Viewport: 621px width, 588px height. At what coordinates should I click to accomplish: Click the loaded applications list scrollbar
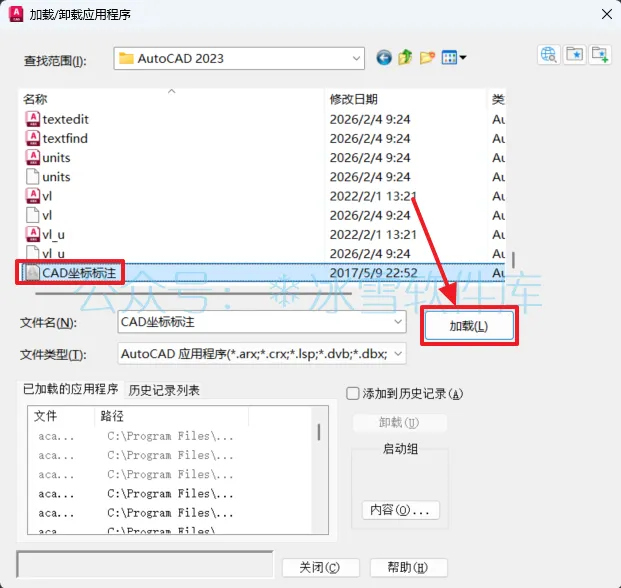pos(319,432)
